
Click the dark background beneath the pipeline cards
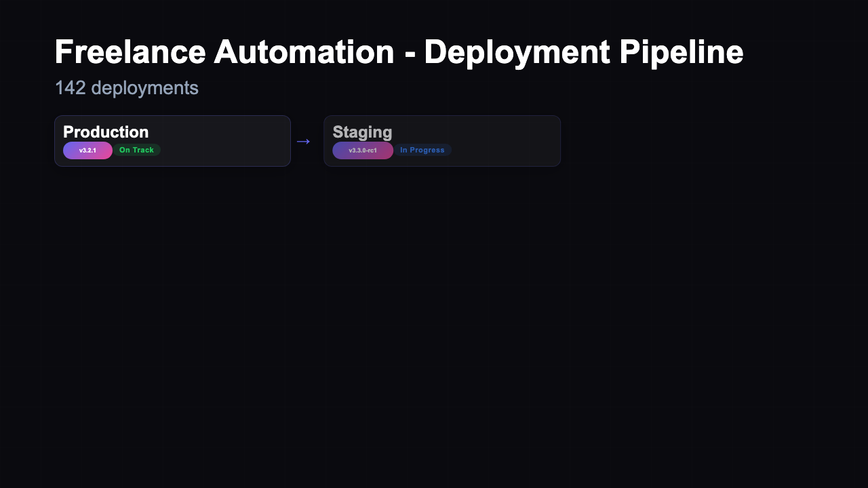(434, 305)
